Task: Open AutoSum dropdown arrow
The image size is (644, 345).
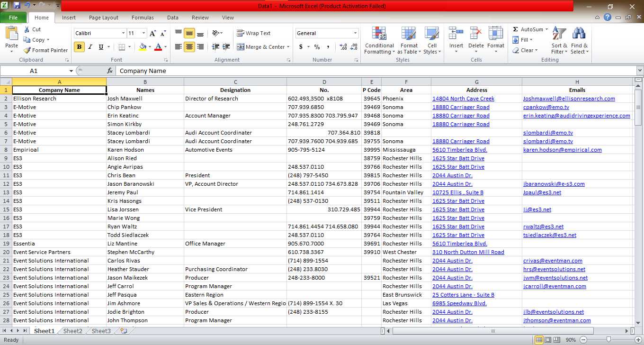Action: click(546, 29)
